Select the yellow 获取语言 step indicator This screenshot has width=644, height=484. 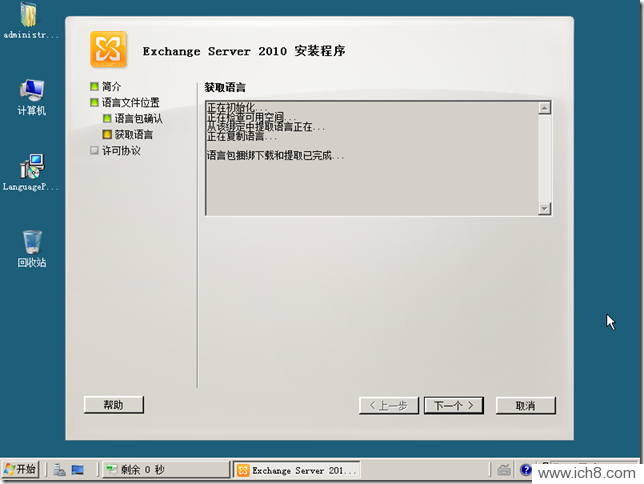tap(107, 134)
